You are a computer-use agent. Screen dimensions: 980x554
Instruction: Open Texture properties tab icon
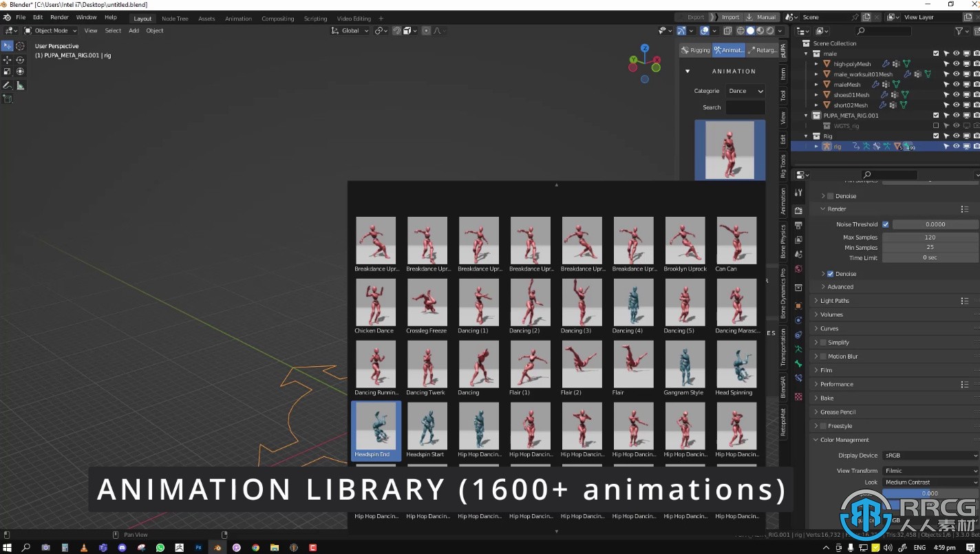point(798,396)
